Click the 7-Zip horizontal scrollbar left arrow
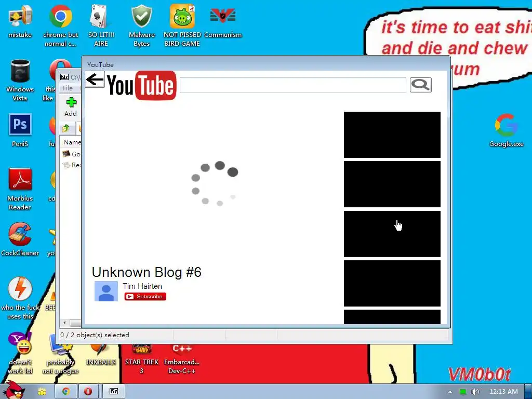This screenshot has height=399, width=532. [x=64, y=323]
